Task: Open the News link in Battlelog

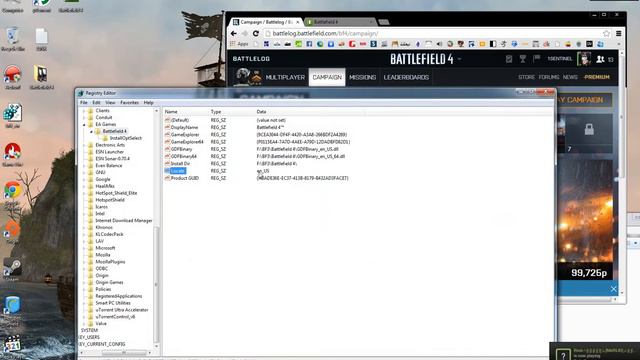Action: coord(570,77)
